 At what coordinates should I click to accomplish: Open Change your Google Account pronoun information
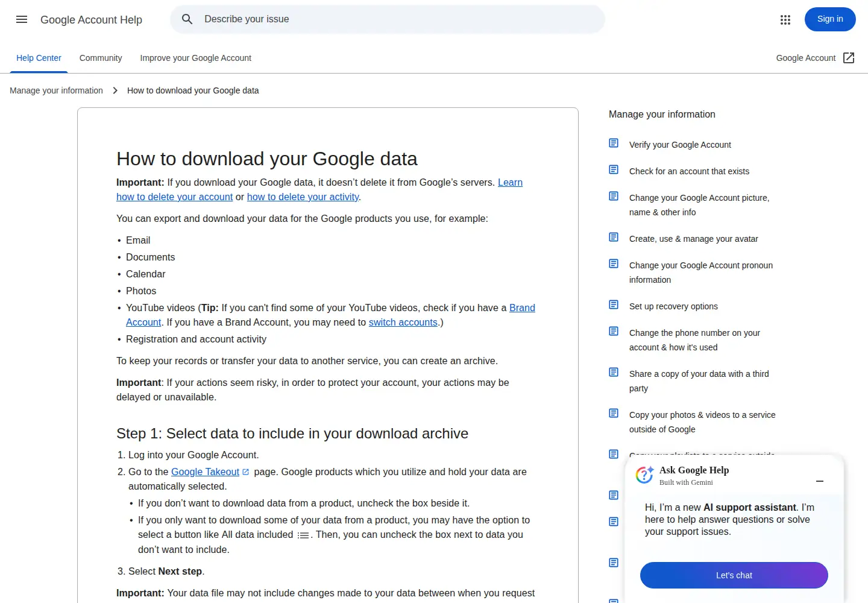(700, 273)
